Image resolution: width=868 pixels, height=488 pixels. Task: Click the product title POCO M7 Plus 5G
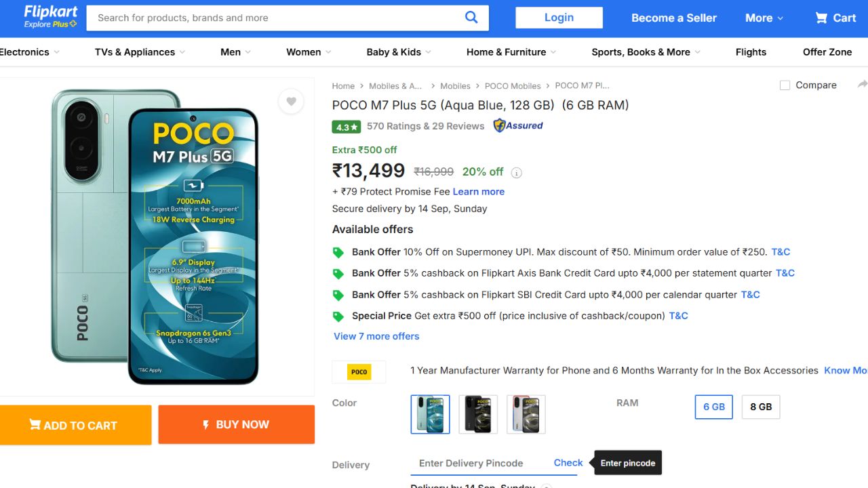(x=480, y=105)
